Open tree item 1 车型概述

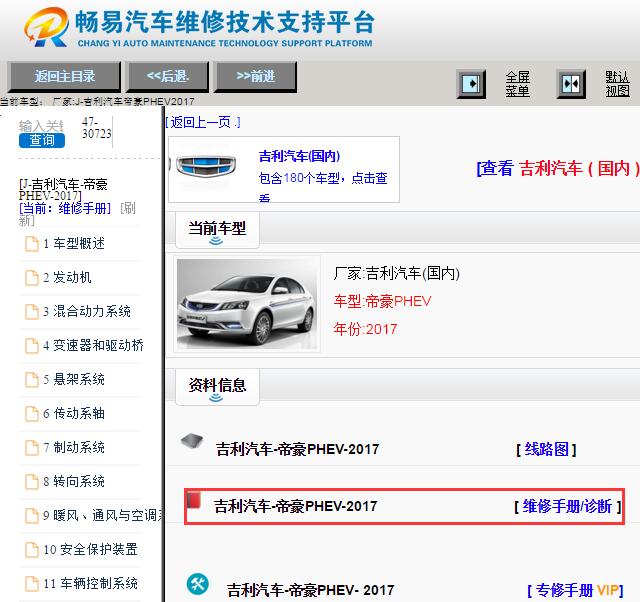(x=74, y=244)
